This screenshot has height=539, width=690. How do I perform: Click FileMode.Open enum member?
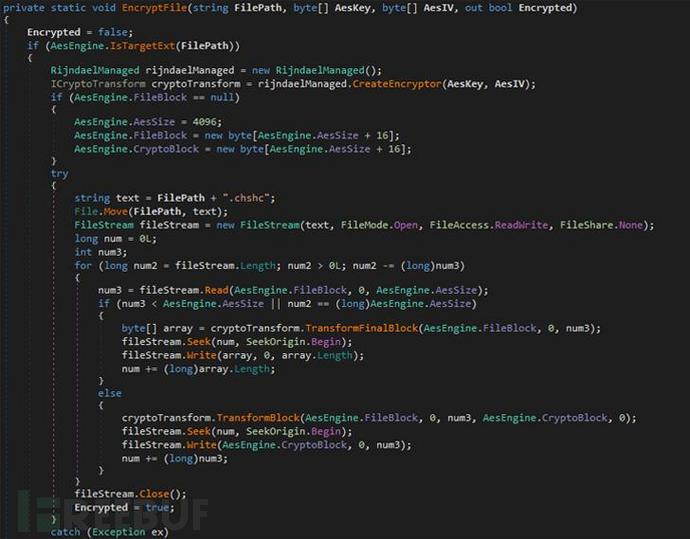click(x=379, y=225)
